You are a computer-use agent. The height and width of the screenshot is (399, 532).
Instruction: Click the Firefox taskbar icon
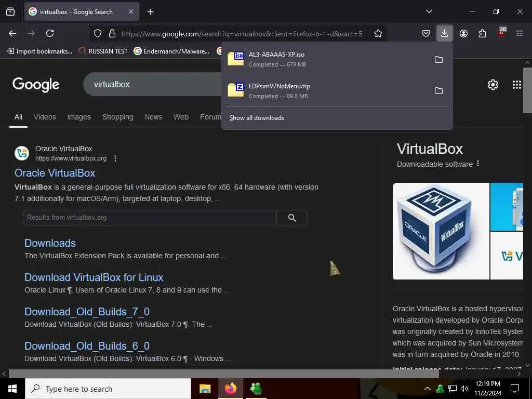[230, 389]
